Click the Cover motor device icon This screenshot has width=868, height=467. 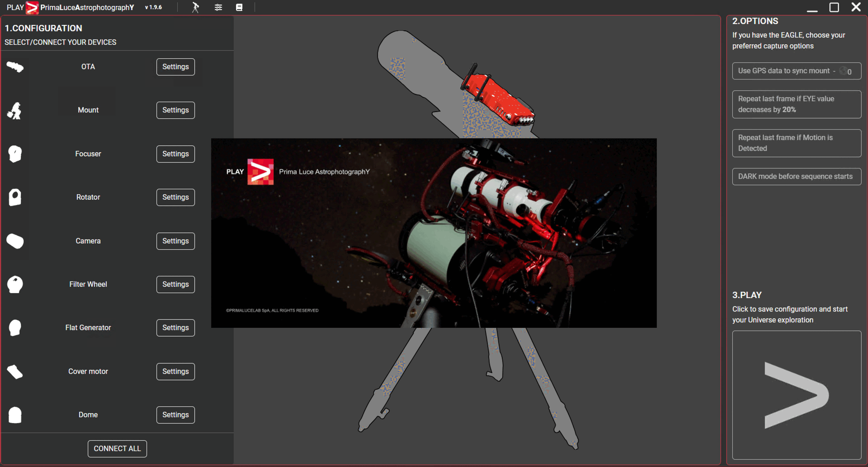(x=15, y=372)
